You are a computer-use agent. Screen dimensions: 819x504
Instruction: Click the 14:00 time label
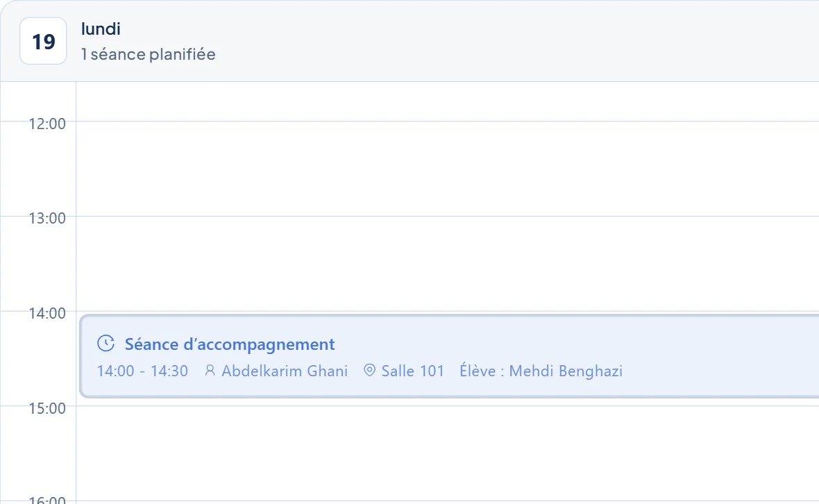click(47, 313)
